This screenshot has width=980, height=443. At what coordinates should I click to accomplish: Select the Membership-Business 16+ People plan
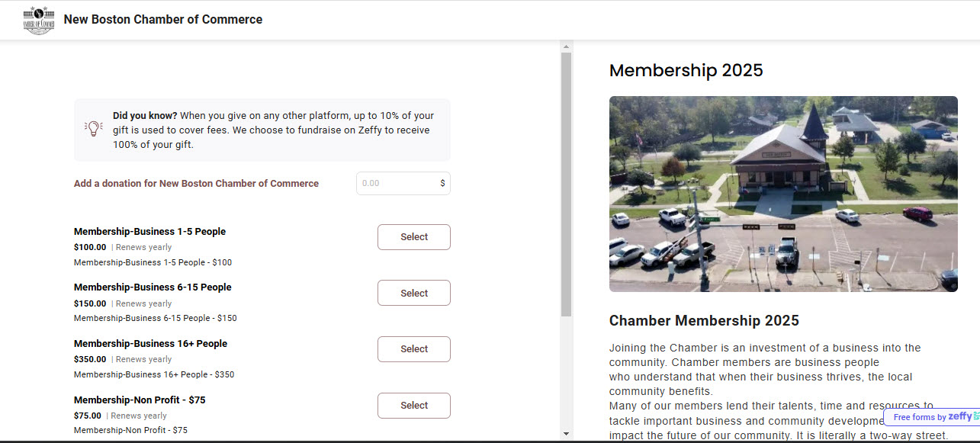(413, 348)
